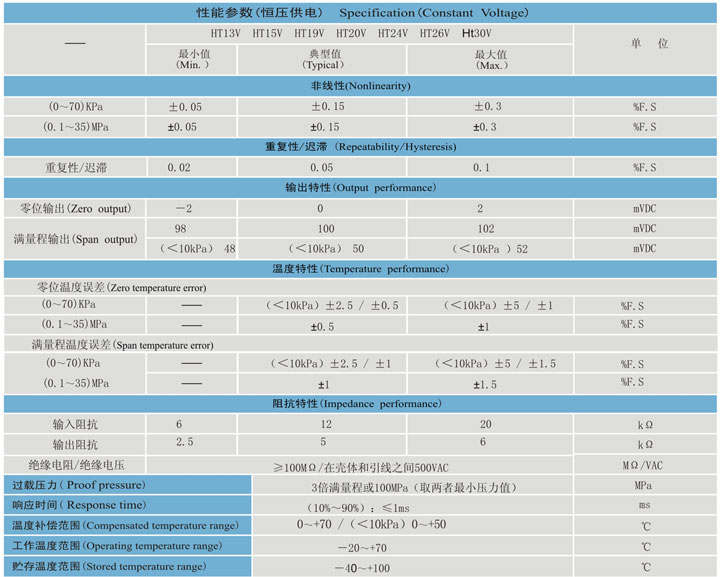Screen dimensions: 720x577
Task: Click the 满量程输出 (Span output) row label
Action: [x=75, y=239]
